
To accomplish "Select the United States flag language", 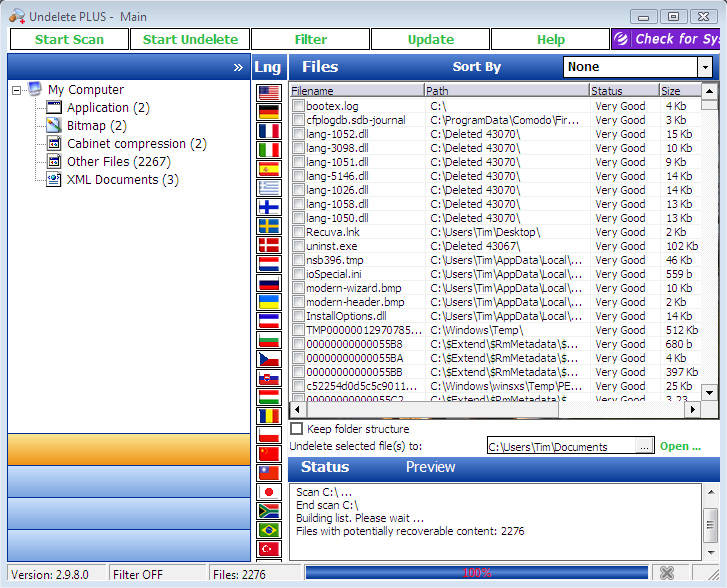I will pos(268,92).
